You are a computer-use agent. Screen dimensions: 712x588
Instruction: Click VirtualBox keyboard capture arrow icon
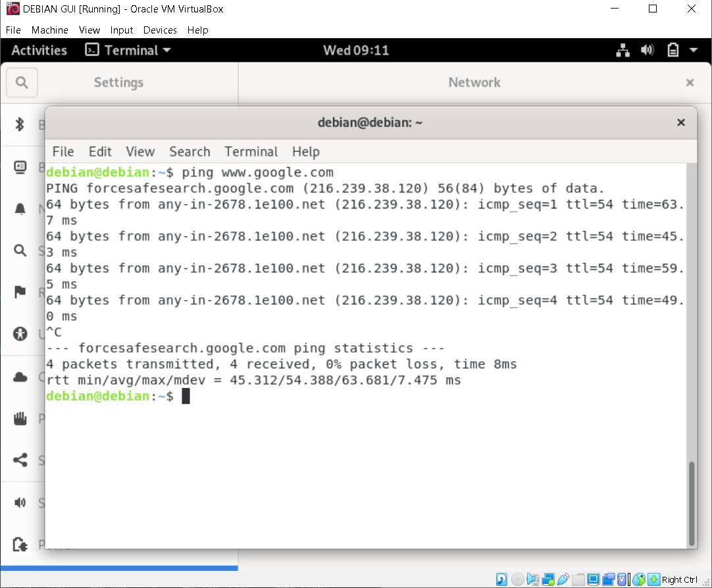(x=654, y=579)
